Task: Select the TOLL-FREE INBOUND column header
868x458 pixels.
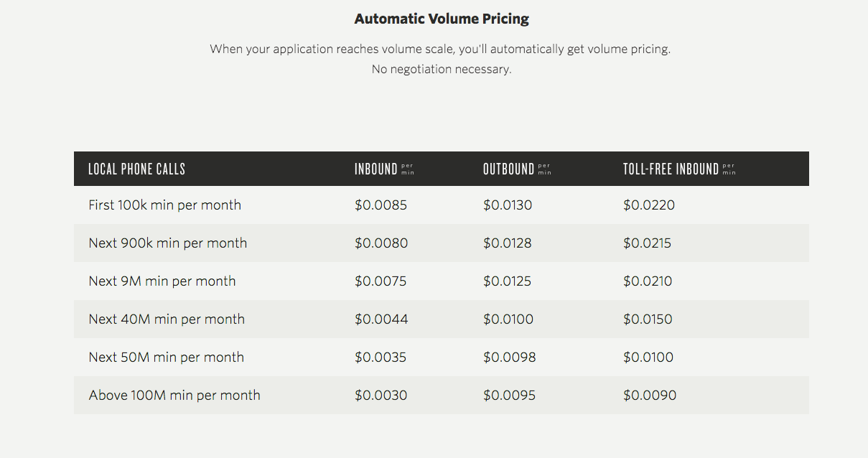Action: click(x=679, y=169)
